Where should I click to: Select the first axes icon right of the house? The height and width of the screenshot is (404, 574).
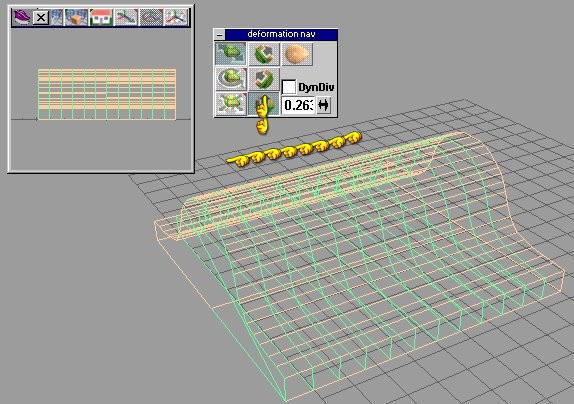point(126,17)
